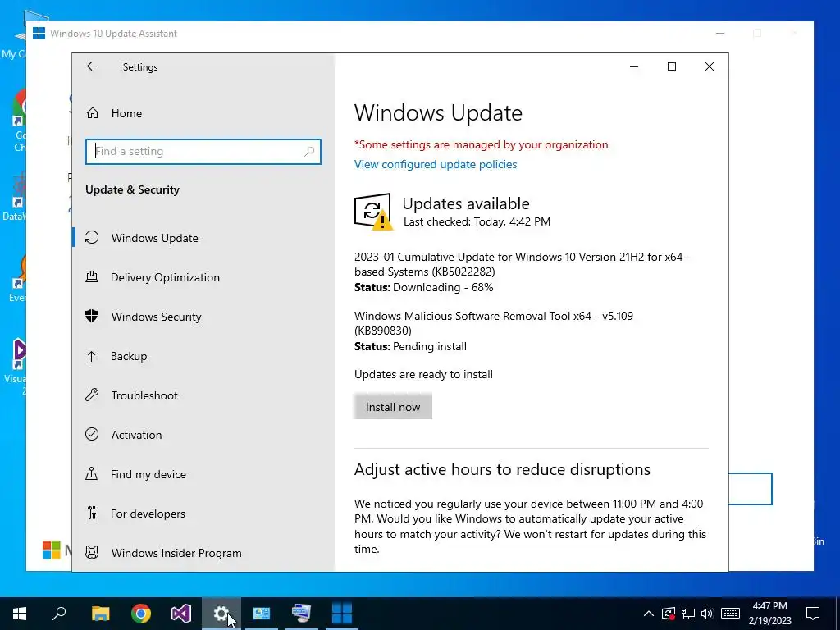Screen dimensions: 840x630
Task: Click the touch keyboard tray icon
Action: tap(730, 614)
